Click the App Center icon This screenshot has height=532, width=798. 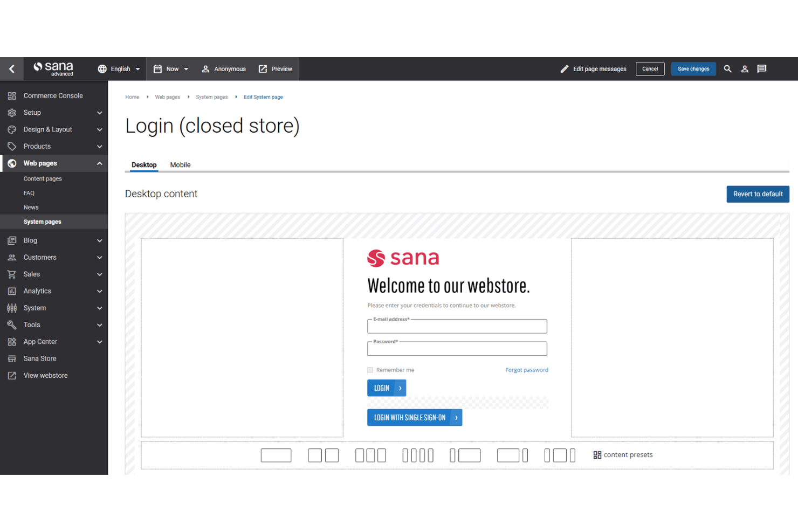click(12, 342)
